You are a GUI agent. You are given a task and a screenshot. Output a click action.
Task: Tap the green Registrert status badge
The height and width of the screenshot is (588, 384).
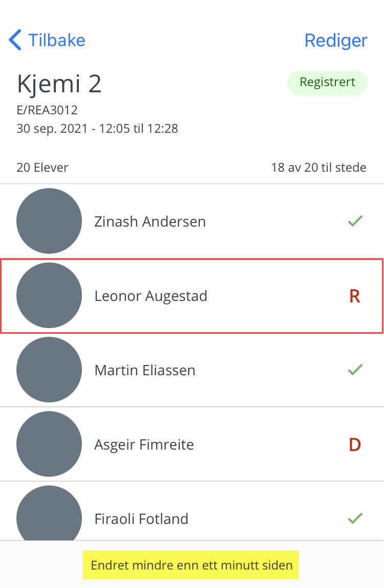[x=328, y=83]
